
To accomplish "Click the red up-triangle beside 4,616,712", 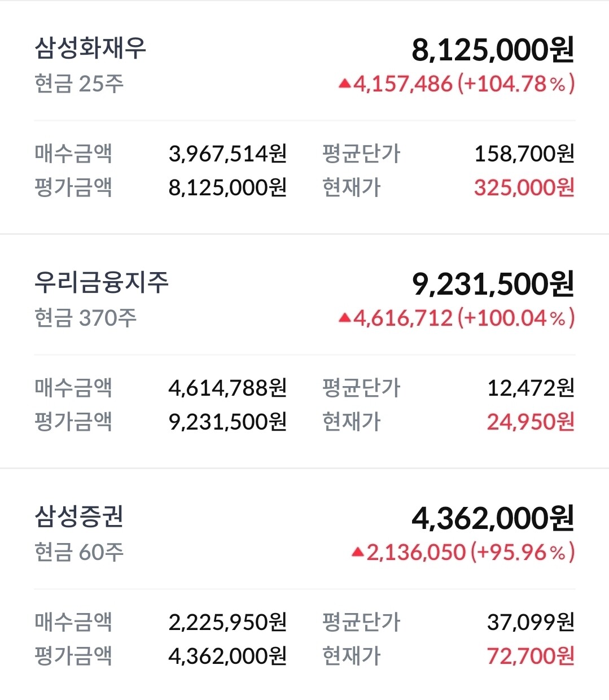I will [345, 318].
